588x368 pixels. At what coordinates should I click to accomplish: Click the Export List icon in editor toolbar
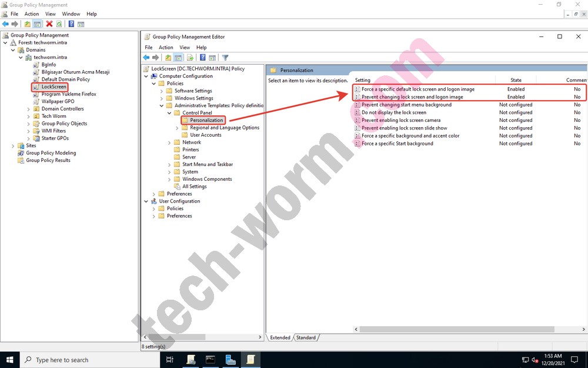(x=190, y=58)
